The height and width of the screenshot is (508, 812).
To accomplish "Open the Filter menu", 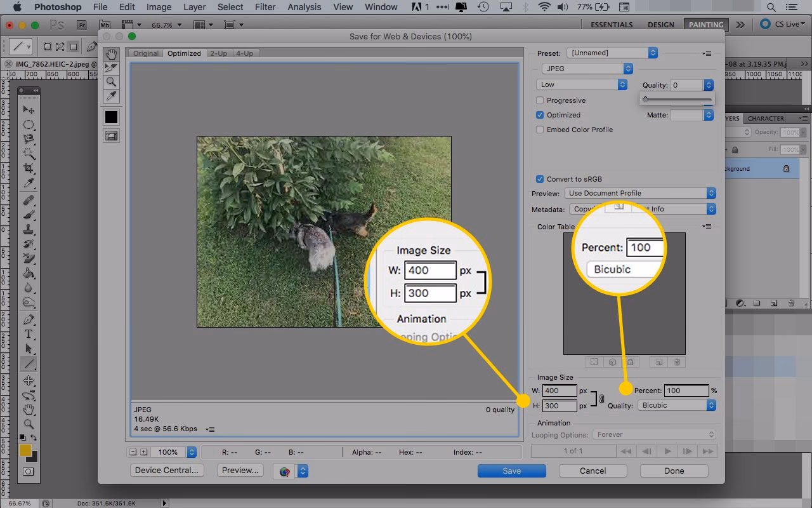I will (265, 7).
